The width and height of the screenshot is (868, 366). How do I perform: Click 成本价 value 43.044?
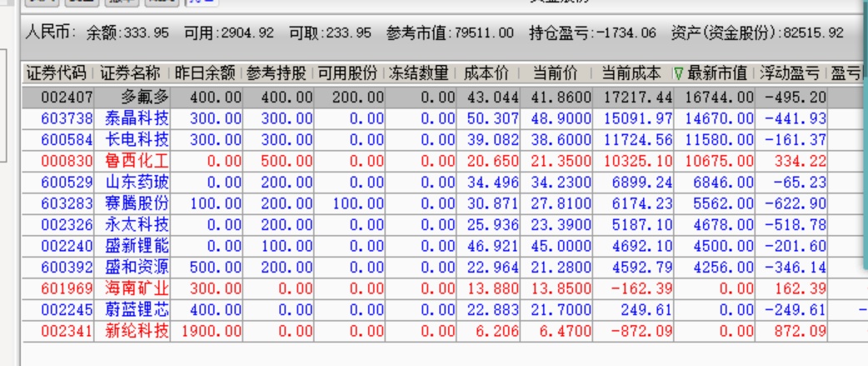[492, 98]
